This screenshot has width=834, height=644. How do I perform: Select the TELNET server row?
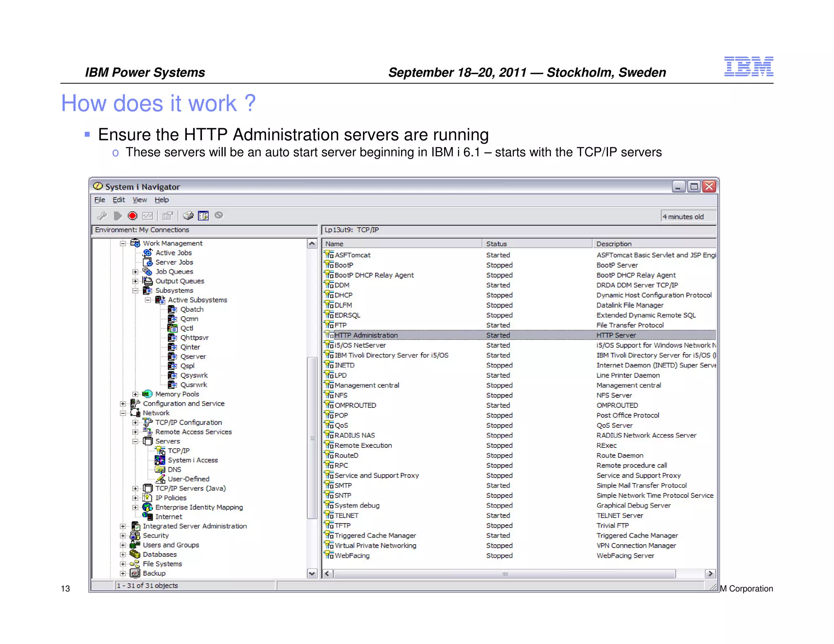pyautogui.click(x=520, y=515)
